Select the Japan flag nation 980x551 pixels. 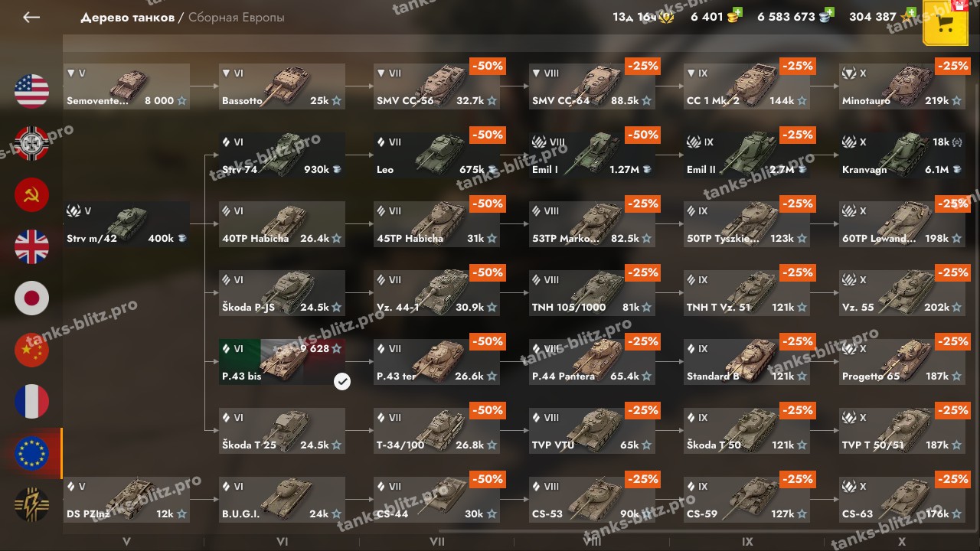(x=31, y=298)
